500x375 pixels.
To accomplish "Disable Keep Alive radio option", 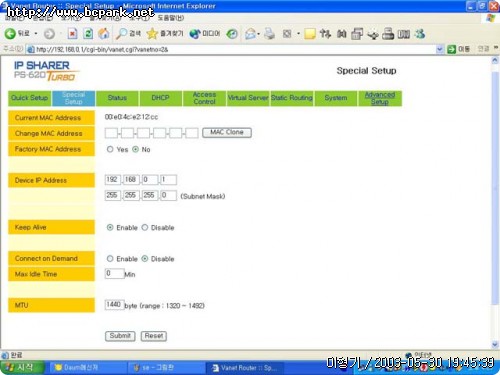I will pos(145,227).
